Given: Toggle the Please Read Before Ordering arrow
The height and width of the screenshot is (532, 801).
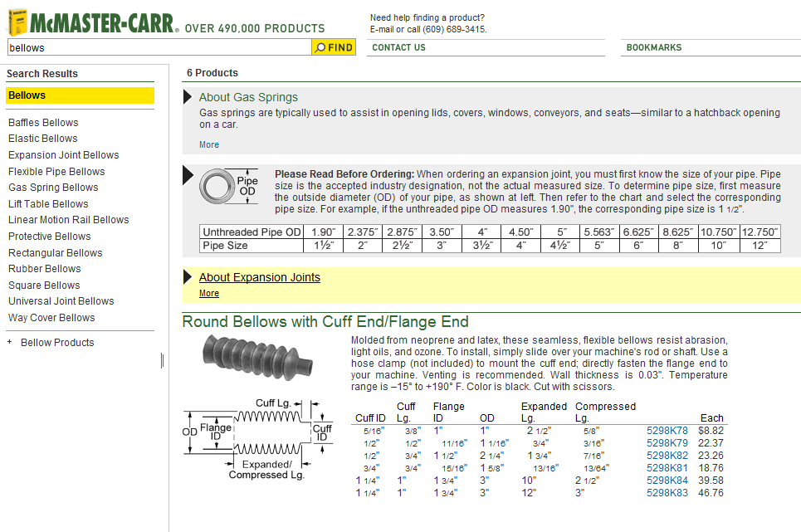Looking at the screenshot, I should coord(188,175).
